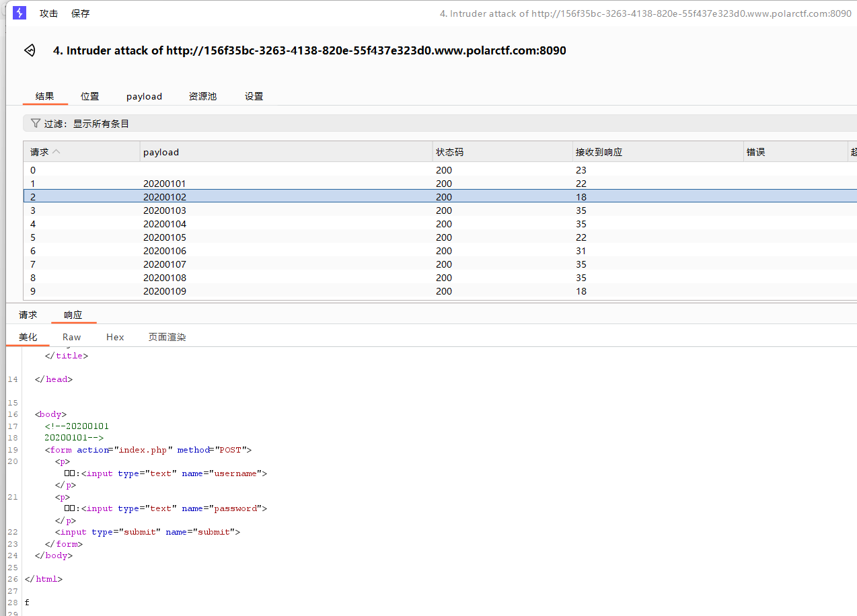
Task: Switch to the 位置 tab
Action: pyautogui.click(x=89, y=96)
